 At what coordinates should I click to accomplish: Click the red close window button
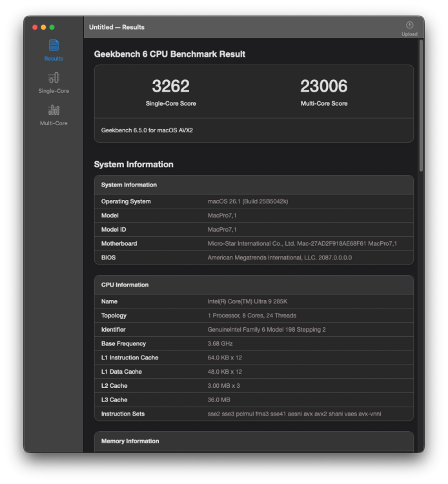[35, 27]
